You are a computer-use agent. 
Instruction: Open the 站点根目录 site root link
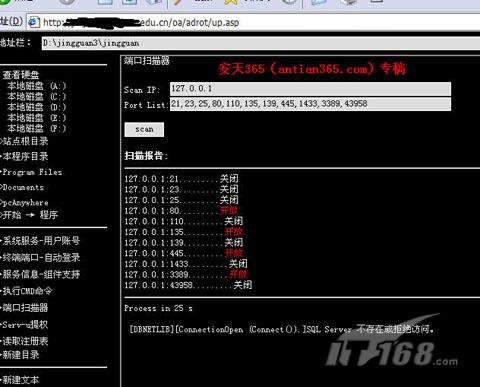pos(25,141)
